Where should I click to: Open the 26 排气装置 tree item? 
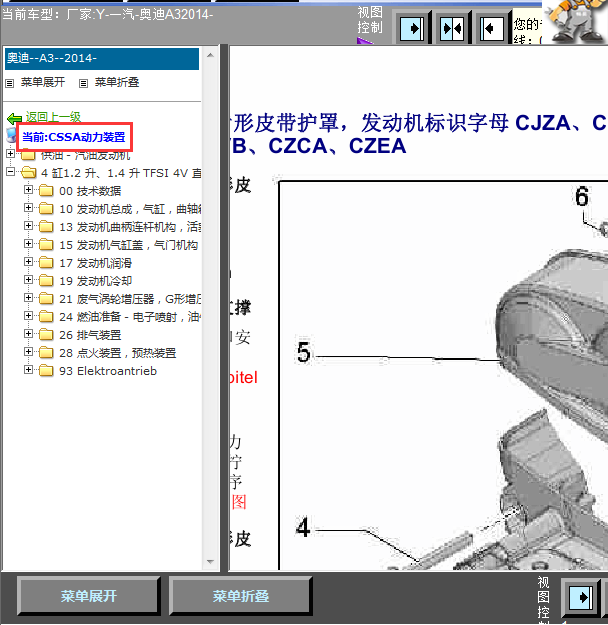(x=90, y=335)
